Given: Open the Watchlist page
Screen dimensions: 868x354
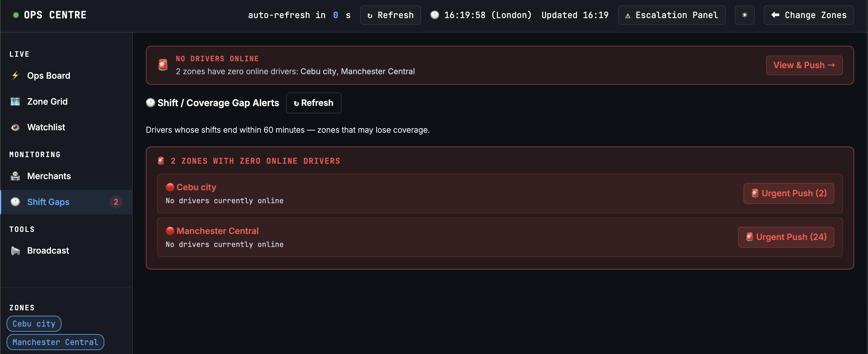Looking at the screenshot, I should [46, 127].
